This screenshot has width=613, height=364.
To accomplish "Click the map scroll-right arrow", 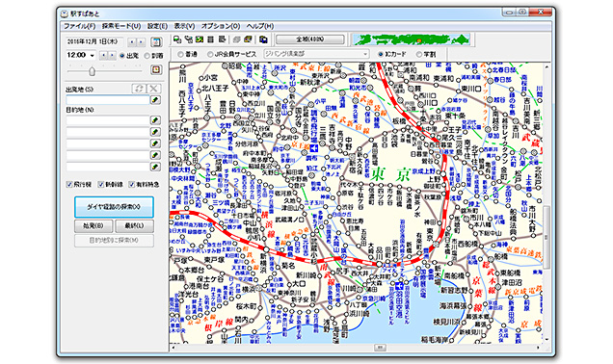I will point(539,348).
